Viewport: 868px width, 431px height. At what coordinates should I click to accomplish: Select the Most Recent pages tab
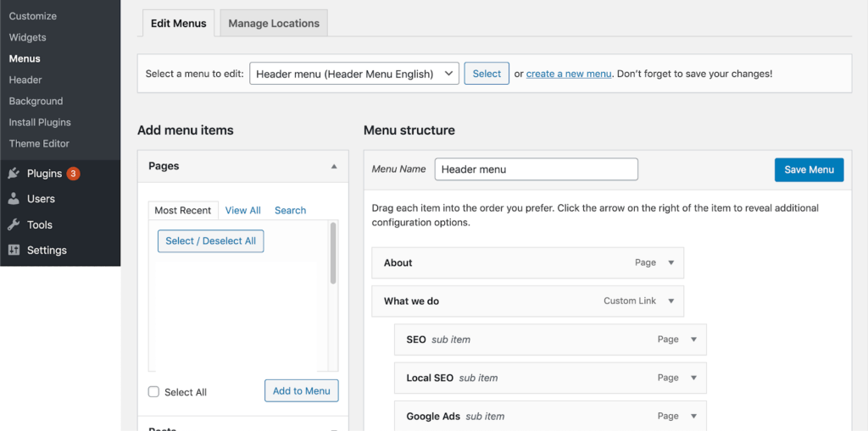tap(183, 210)
